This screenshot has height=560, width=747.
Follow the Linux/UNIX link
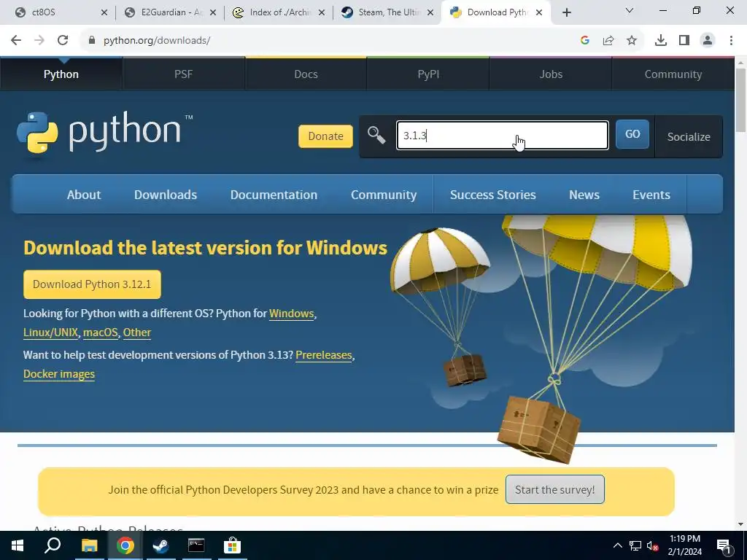tap(50, 332)
